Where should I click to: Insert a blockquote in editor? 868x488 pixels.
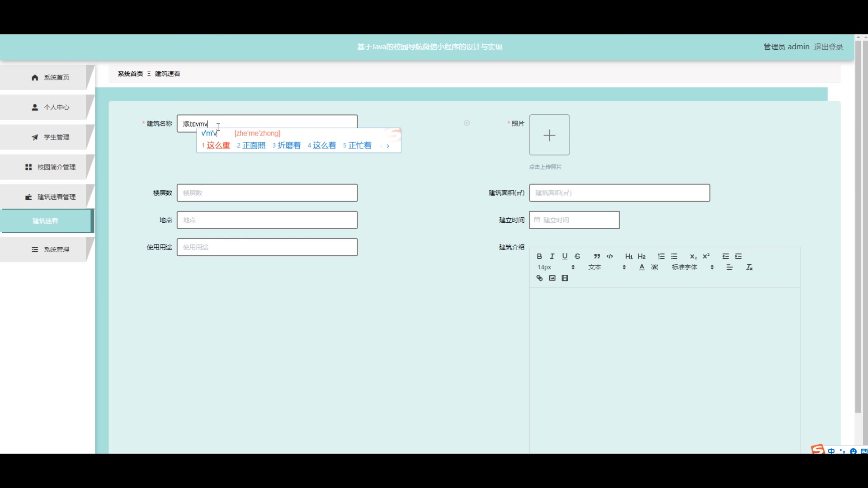pyautogui.click(x=597, y=256)
